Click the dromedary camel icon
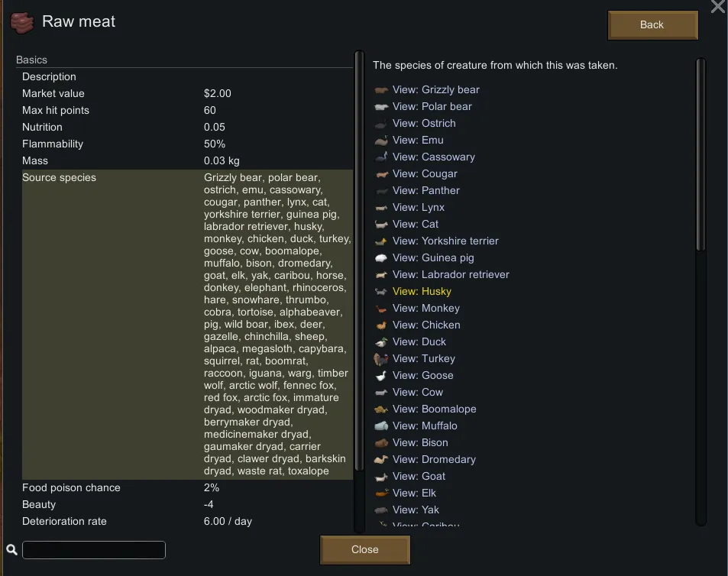The width and height of the screenshot is (728, 576). click(382, 460)
